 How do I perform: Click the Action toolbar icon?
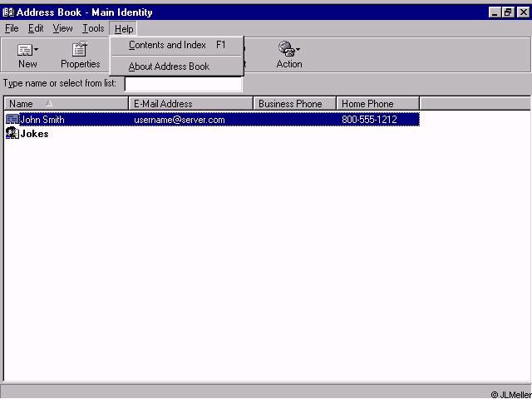click(x=287, y=51)
